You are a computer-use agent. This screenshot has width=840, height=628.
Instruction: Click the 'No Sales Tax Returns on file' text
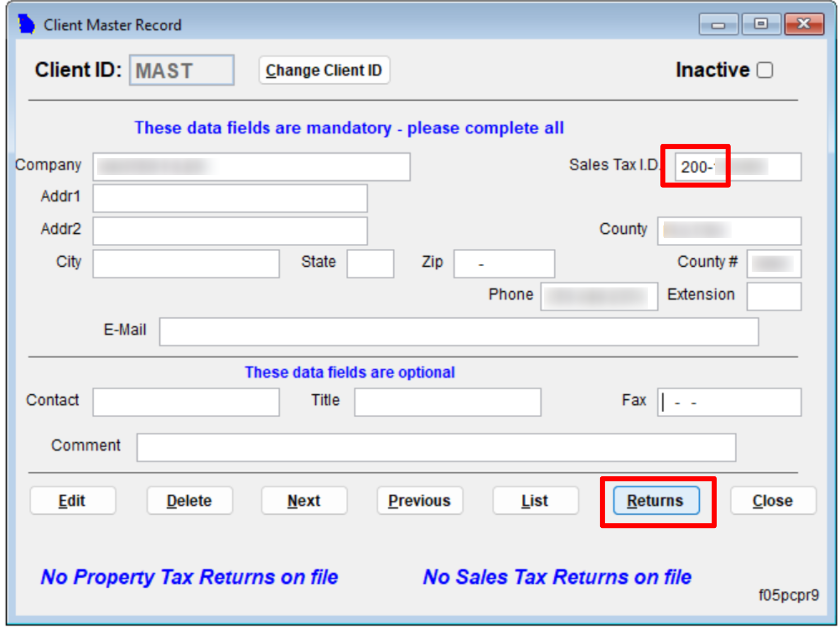point(557,577)
